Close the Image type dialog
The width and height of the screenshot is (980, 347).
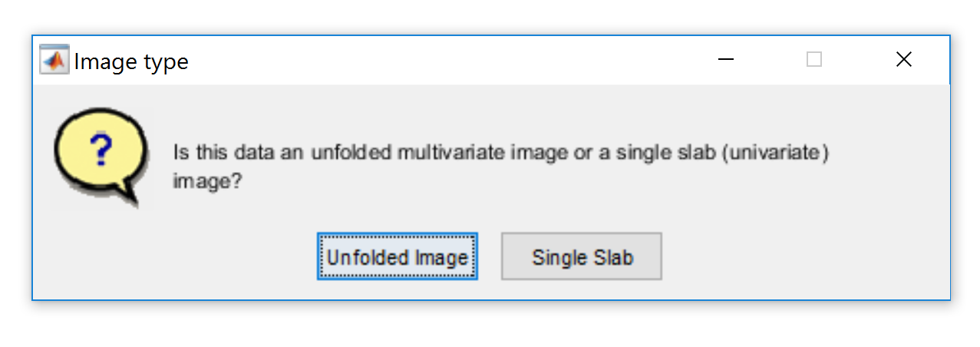[904, 60]
